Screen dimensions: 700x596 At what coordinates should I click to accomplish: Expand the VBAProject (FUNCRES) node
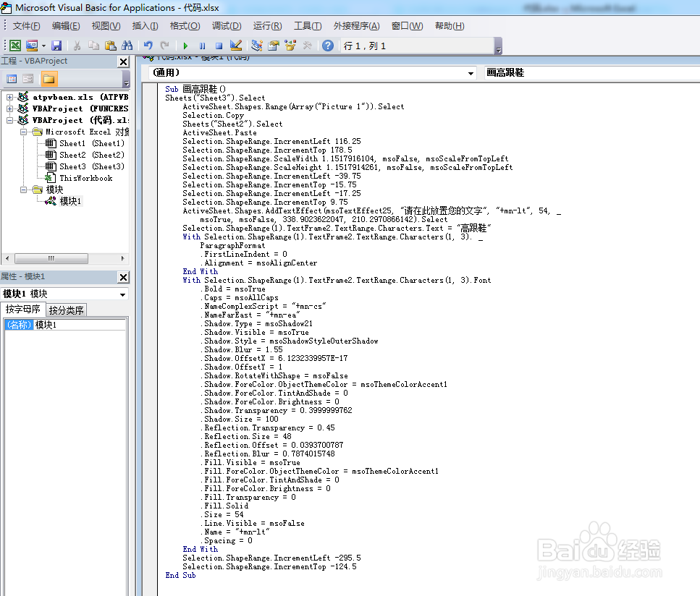(x=9, y=108)
